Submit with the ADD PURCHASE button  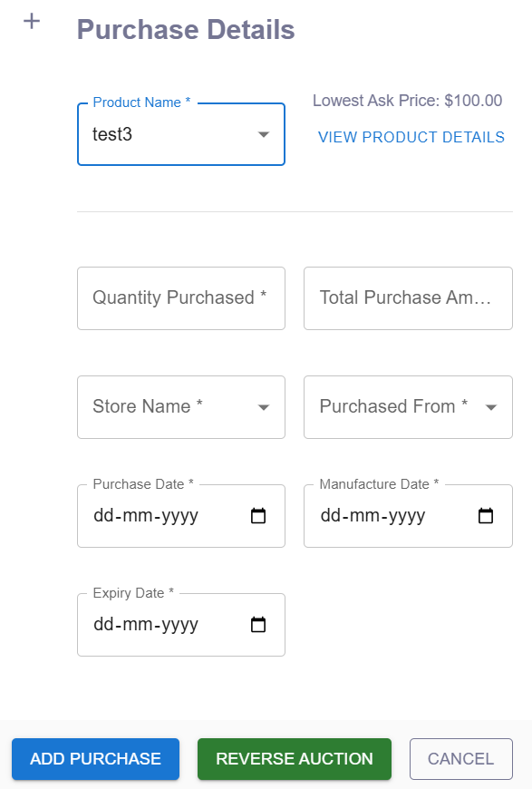point(95,759)
